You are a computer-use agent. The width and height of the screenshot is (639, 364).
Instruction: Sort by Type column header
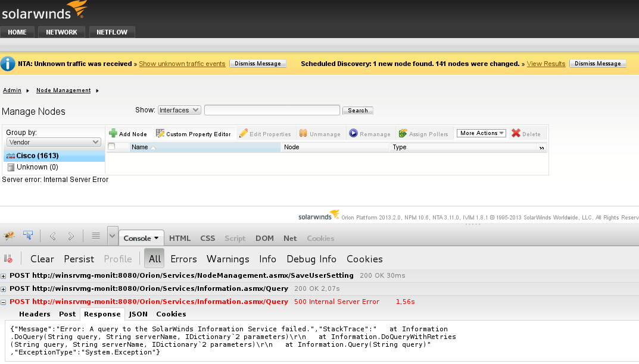pyautogui.click(x=463, y=147)
